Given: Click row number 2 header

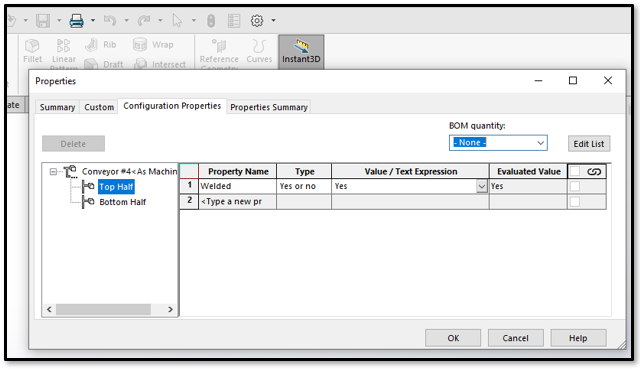Looking at the screenshot, I should tap(189, 202).
